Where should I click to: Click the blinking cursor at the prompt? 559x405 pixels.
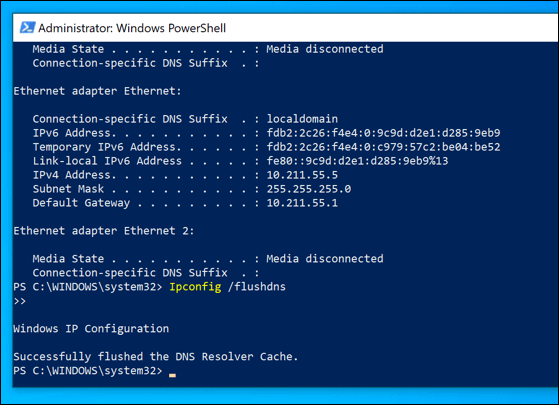(x=172, y=375)
